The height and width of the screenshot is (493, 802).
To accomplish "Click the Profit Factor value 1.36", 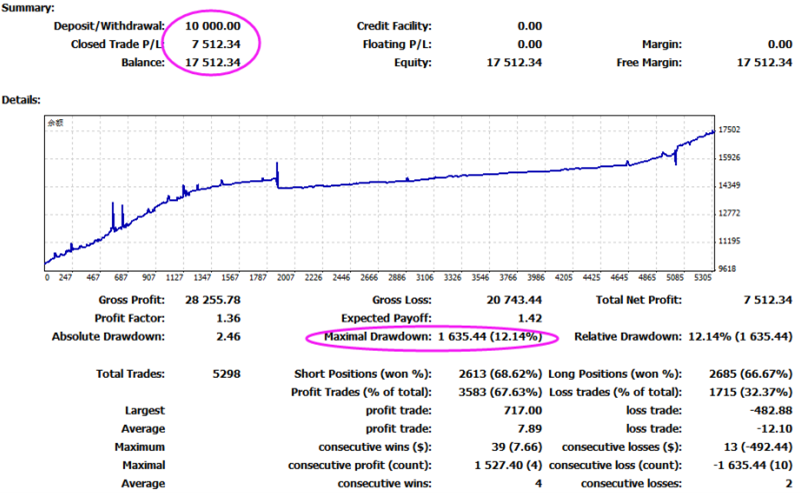I will click(x=228, y=319).
